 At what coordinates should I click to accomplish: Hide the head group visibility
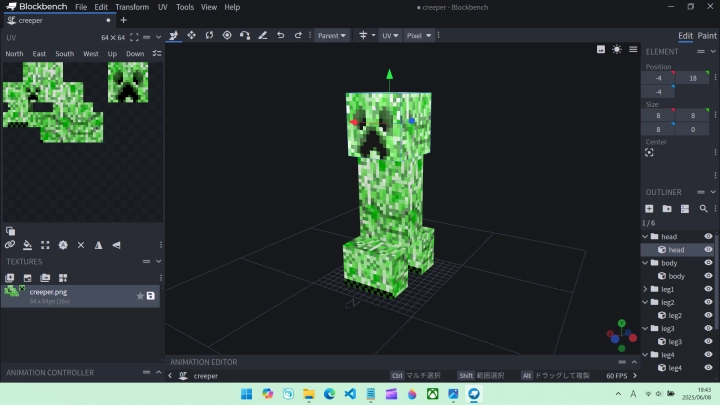pyautogui.click(x=708, y=237)
